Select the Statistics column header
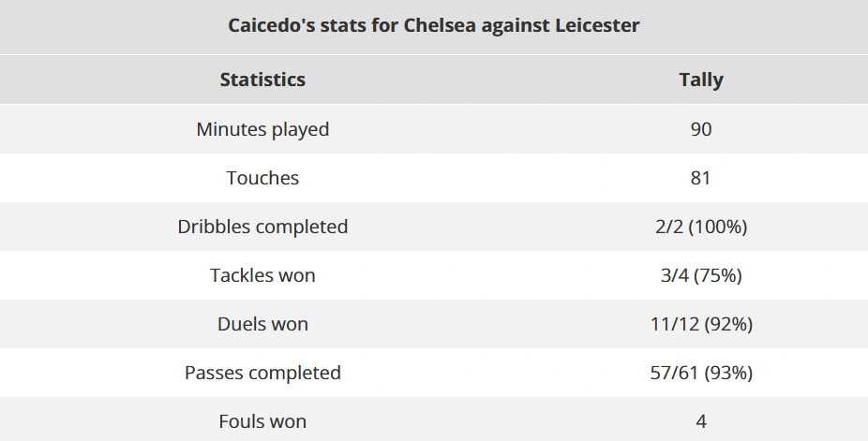 pos(262,80)
